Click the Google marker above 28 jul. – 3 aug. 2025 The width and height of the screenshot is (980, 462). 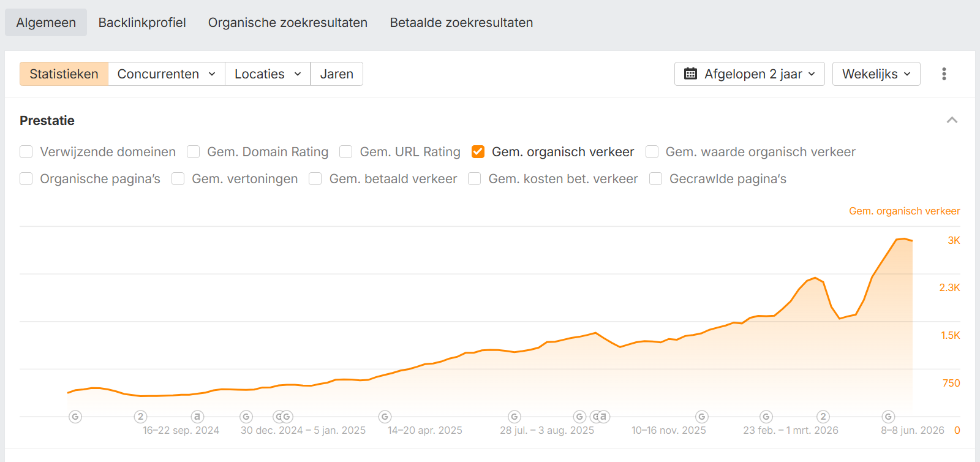[x=514, y=417]
